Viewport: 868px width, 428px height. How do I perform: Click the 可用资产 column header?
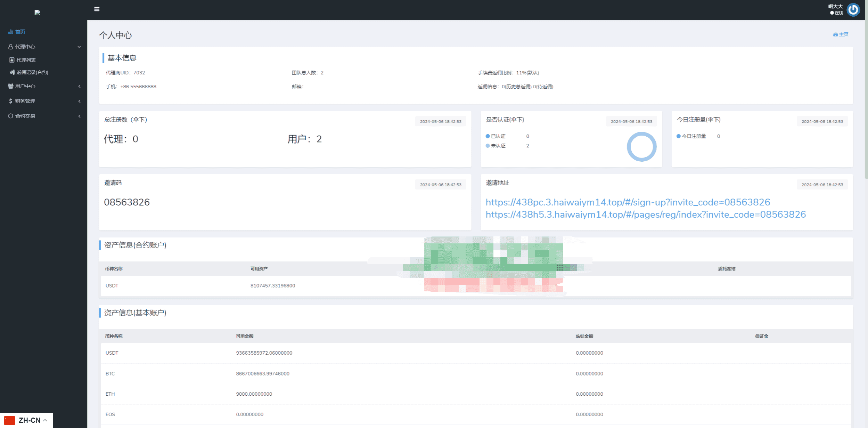[x=259, y=269]
